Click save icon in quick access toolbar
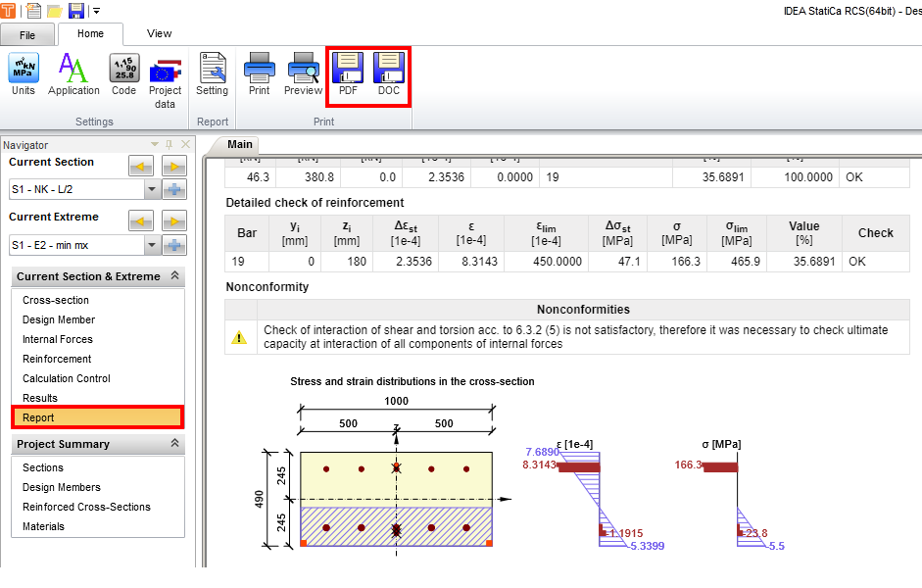The height and width of the screenshot is (588, 922). pyautogui.click(x=76, y=10)
